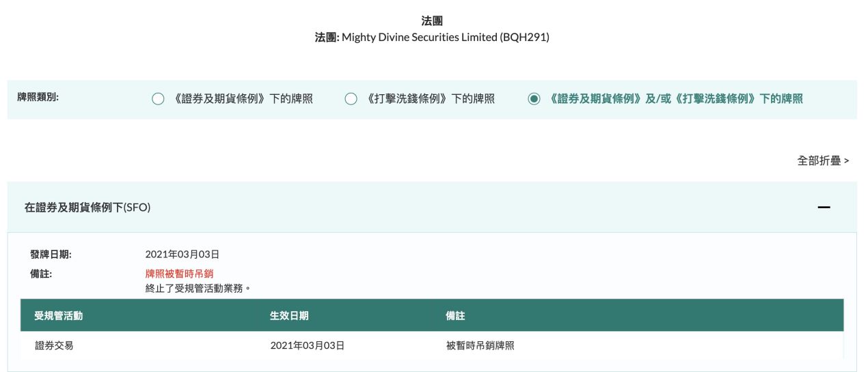Click the 全部折疊 link
Viewport: 868px width, 372px height.
[x=823, y=161]
